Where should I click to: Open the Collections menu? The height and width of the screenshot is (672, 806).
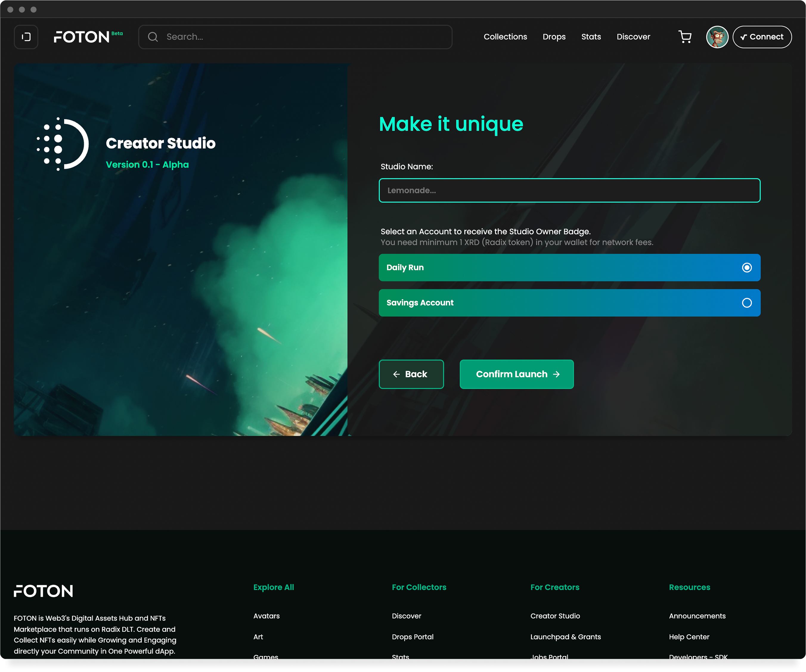(505, 37)
